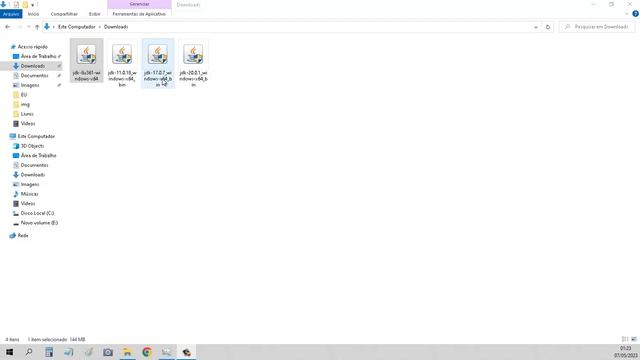Open taskbar search magnifier
Screen dimensions: 640x360
[29, 352]
